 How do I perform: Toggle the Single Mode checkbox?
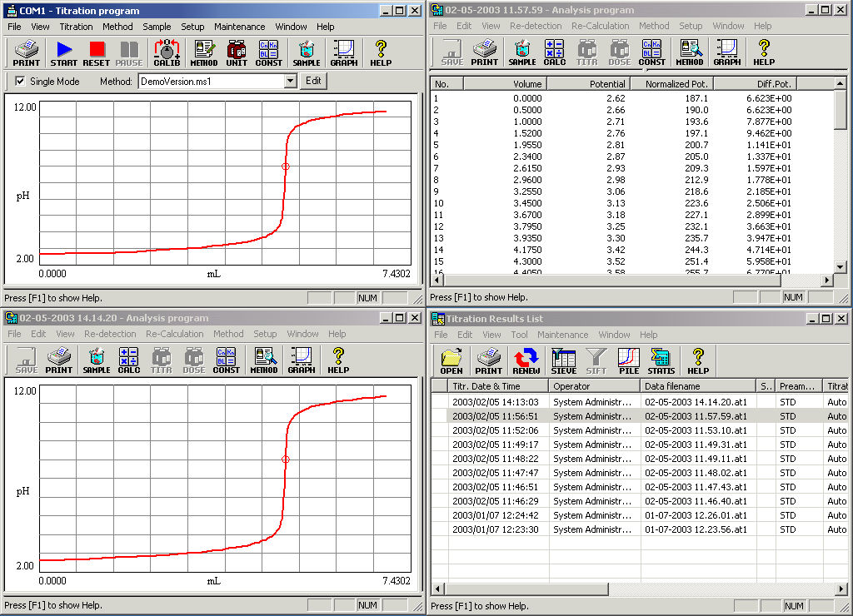coord(20,81)
